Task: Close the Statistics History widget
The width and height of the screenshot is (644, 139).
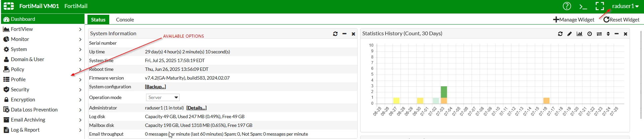Action: 625,34
